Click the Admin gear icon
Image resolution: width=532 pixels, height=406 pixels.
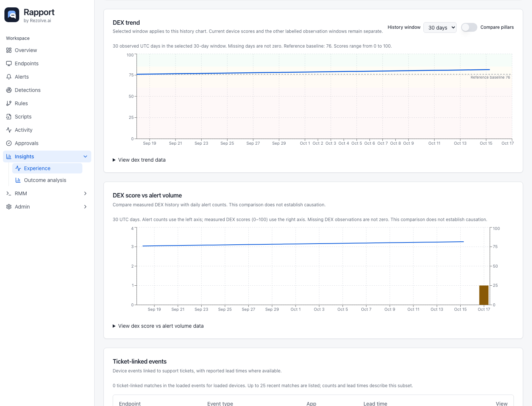tap(9, 207)
